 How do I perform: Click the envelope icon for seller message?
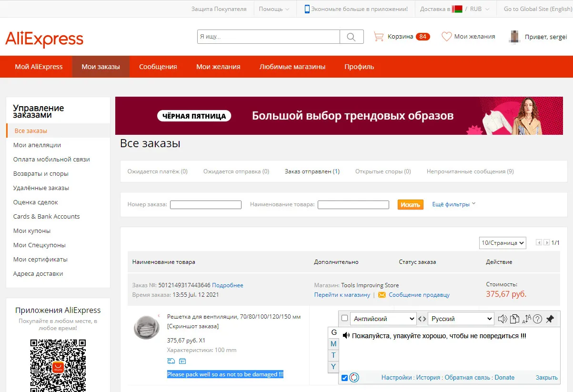click(x=382, y=295)
